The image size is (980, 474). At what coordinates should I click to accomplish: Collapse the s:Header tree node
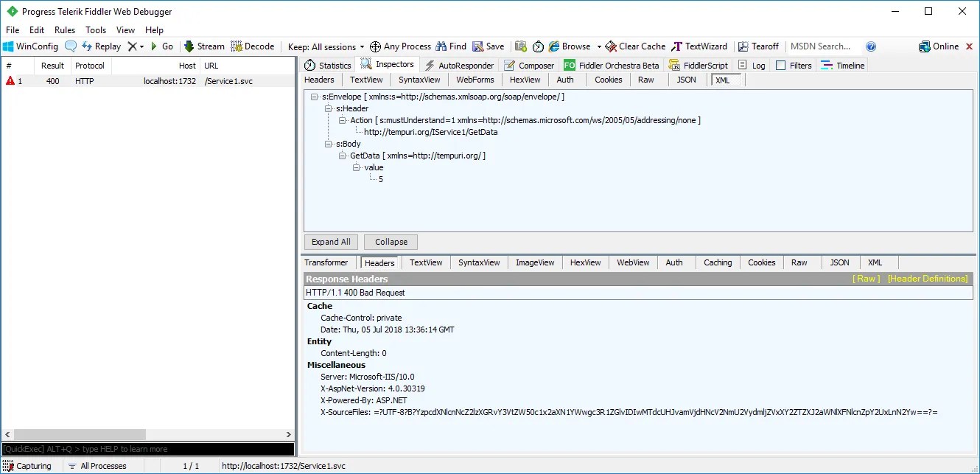tap(329, 108)
